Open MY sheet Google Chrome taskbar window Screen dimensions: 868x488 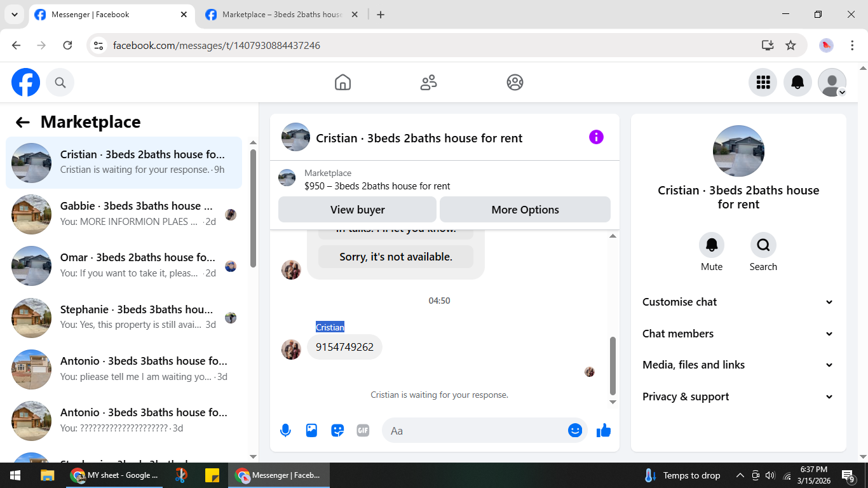(x=115, y=475)
